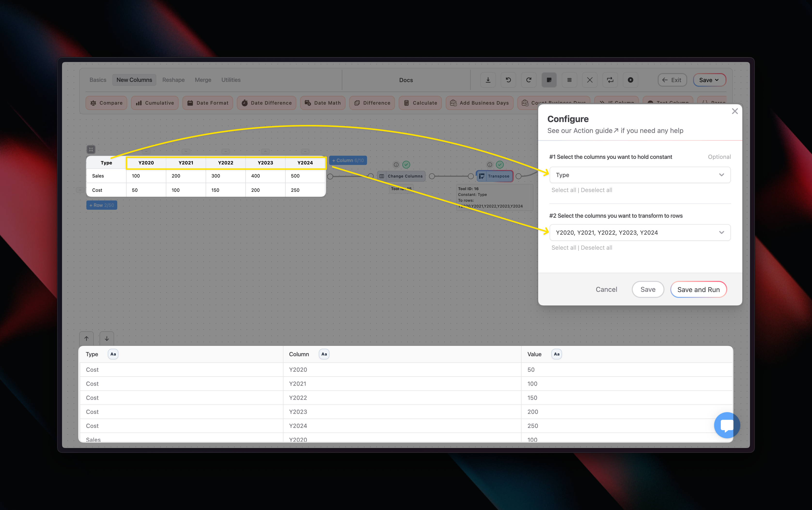The height and width of the screenshot is (510, 812).
Task: Click the 300 cell in the Sales row
Action: coord(226,176)
